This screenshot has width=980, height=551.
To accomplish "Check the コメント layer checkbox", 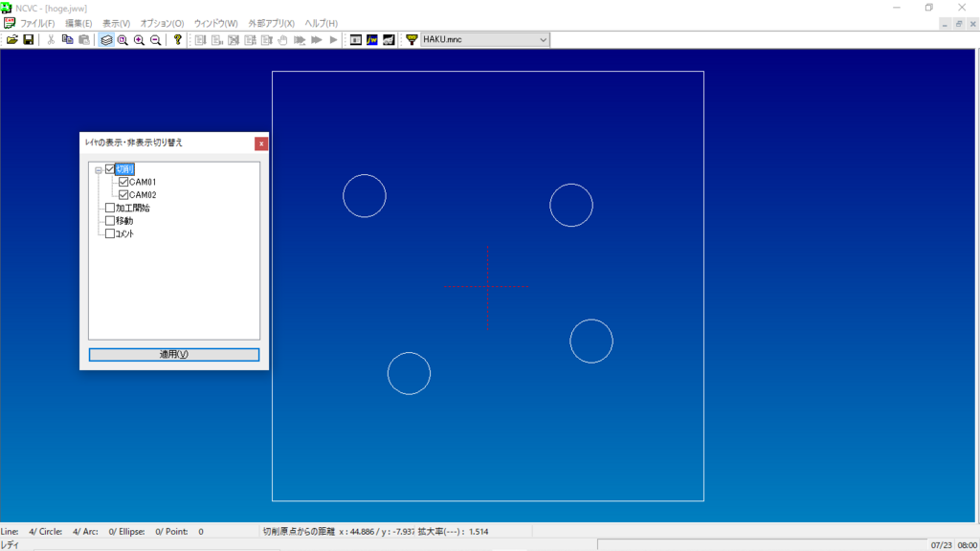I will (110, 233).
